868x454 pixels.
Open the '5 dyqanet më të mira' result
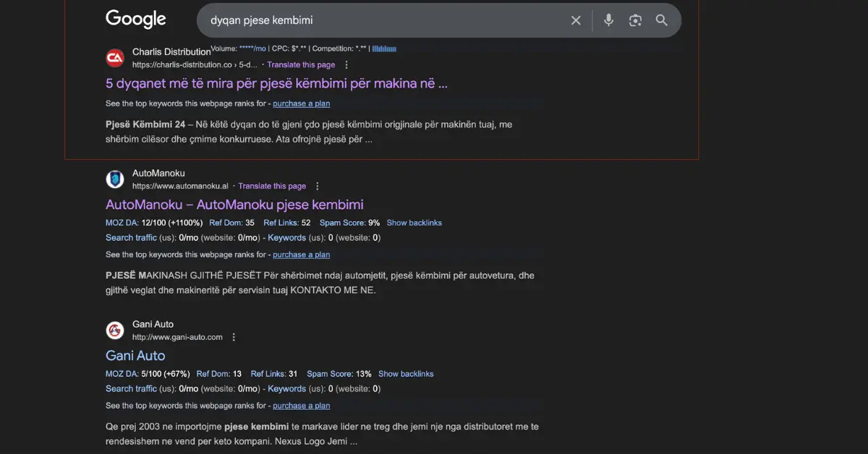276,83
